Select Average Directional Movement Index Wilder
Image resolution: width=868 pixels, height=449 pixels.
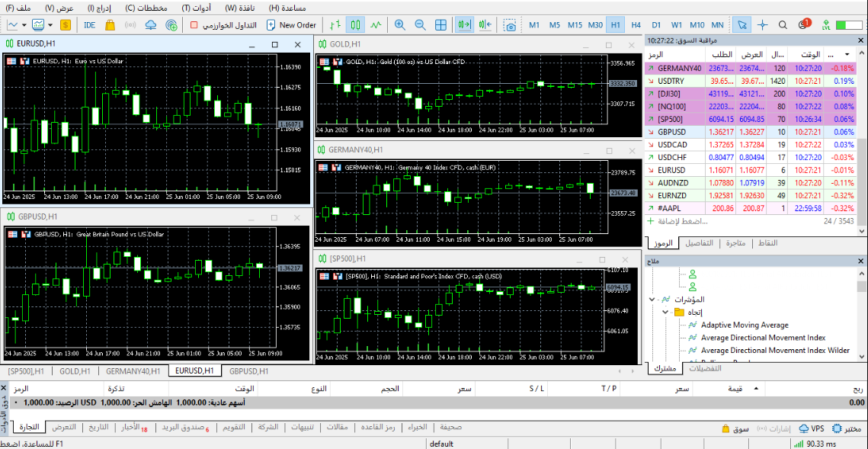(775, 351)
